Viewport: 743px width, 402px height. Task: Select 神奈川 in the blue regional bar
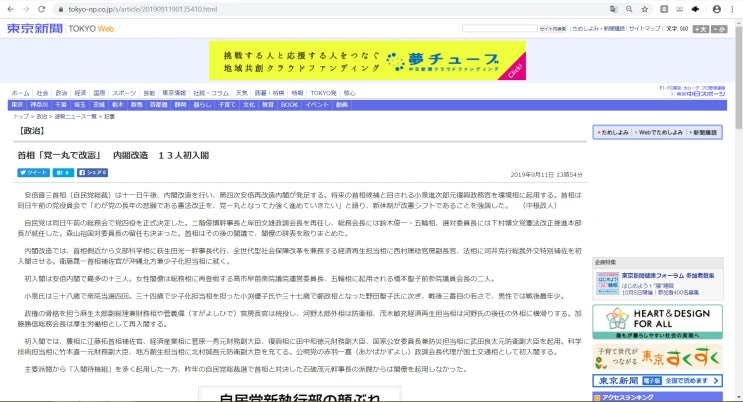(x=39, y=105)
